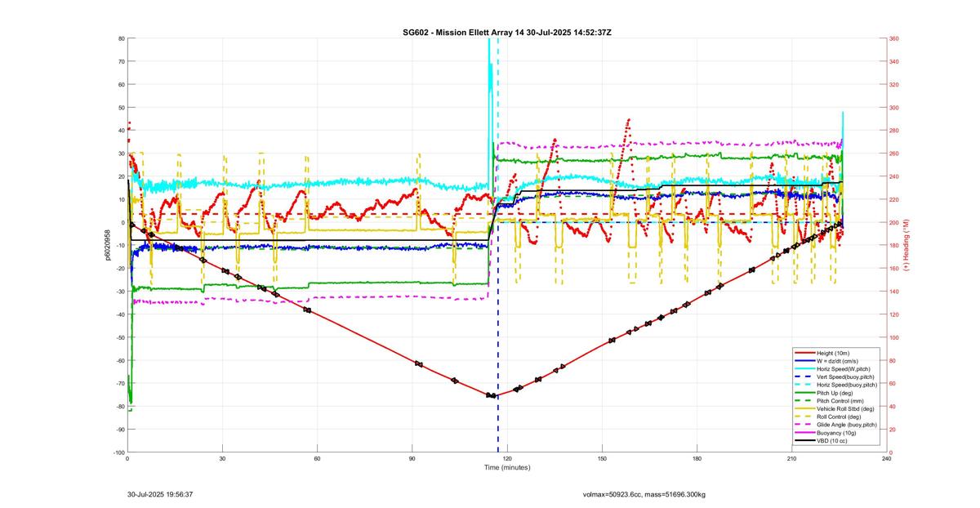
Task: Select legend entry 'Pitch Control (mm)'
Action: tap(839, 401)
